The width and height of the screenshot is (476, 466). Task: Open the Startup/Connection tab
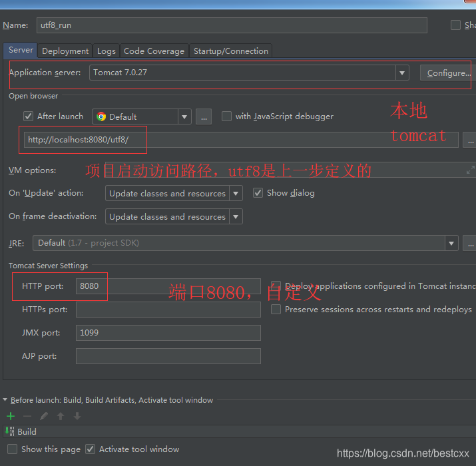pyautogui.click(x=231, y=51)
